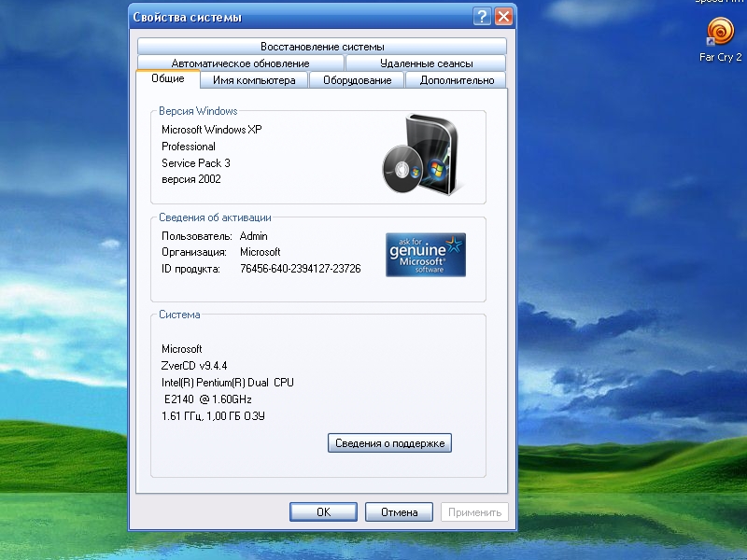Open the Автоматическое обновление tab
747x560 pixels.
(241, 63)
